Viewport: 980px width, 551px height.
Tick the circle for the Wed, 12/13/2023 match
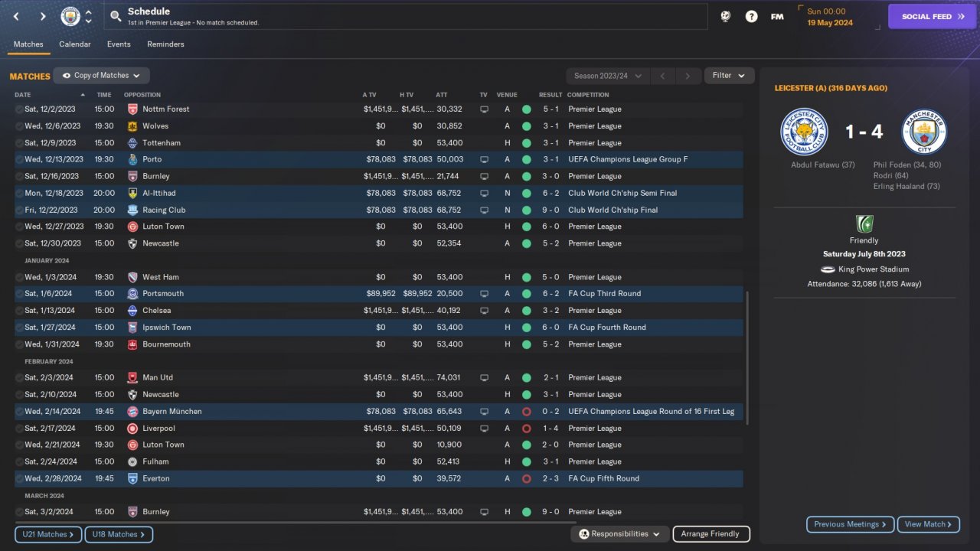[19, 160]
